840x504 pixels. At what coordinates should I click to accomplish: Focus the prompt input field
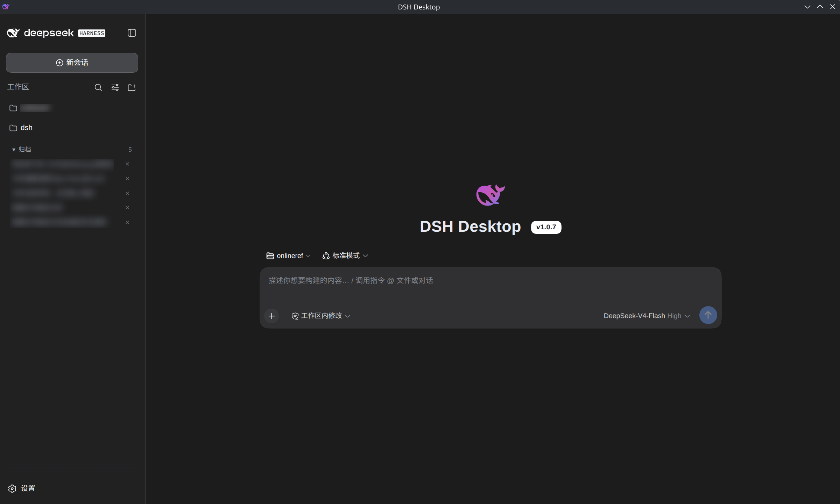(x=490, y=281)
